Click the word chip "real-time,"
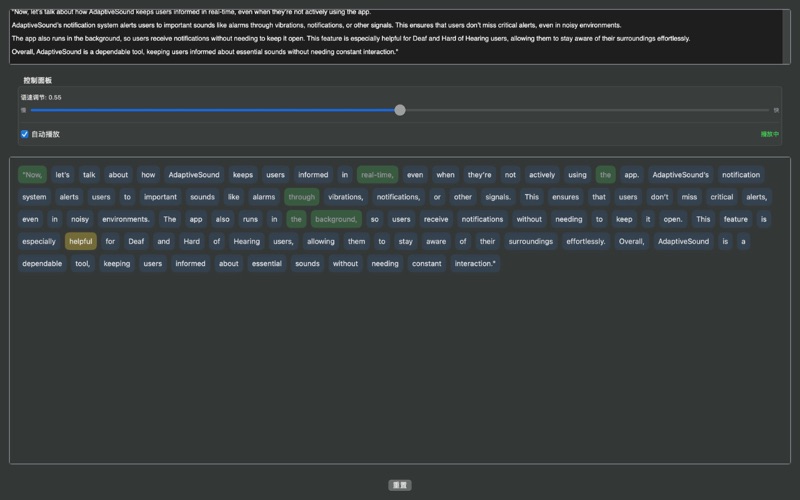The width and height of the screenshot is (800, 500). (377, 174)
